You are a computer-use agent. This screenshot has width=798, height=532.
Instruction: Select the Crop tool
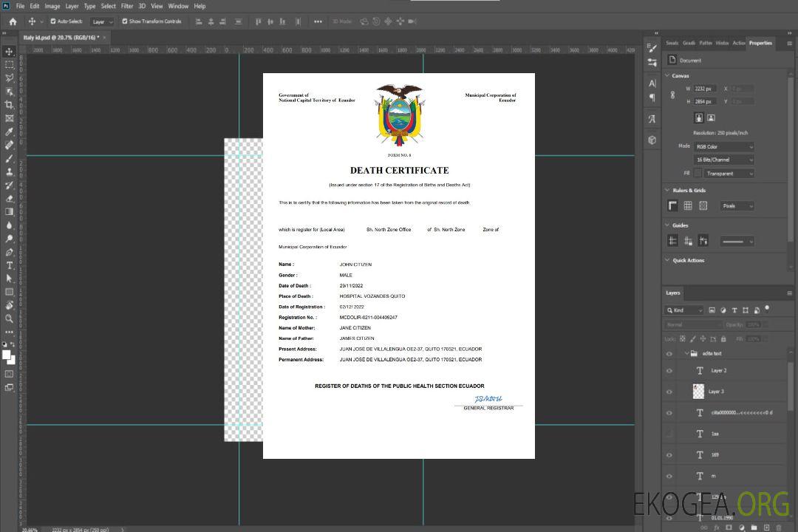9,105
